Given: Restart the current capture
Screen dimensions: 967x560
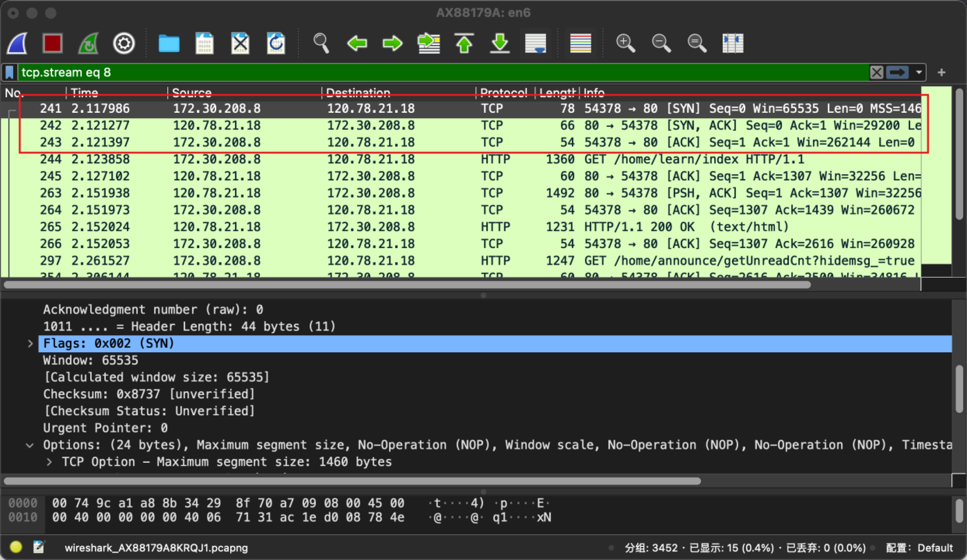Looking at the screenshot, I should coord(88,43).
